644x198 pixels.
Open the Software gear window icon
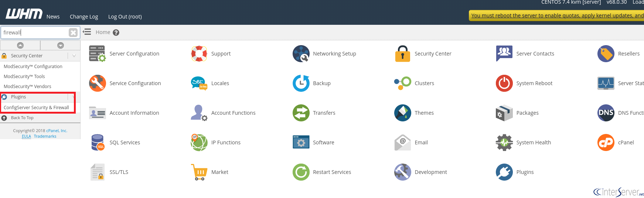[x=301, y=142]
